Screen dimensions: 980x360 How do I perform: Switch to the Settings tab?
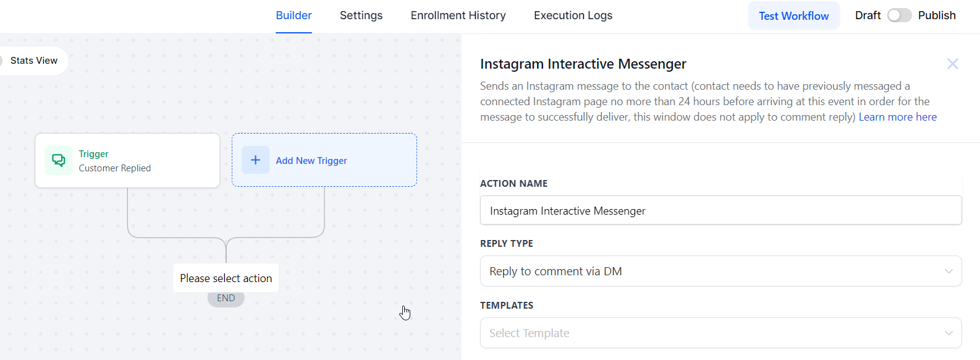[361, 15]
